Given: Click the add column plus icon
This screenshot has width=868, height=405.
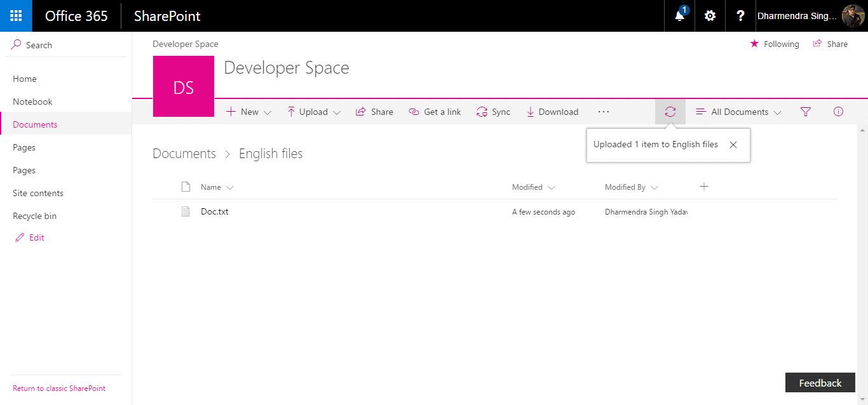Looking at the screenshot, I should point(704,187).
